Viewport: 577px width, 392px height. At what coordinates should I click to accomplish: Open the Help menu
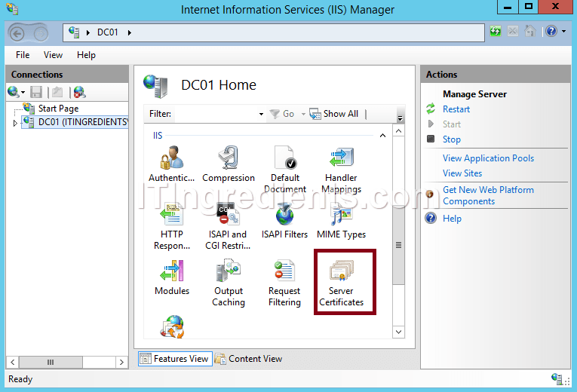(x=86, y=55)
